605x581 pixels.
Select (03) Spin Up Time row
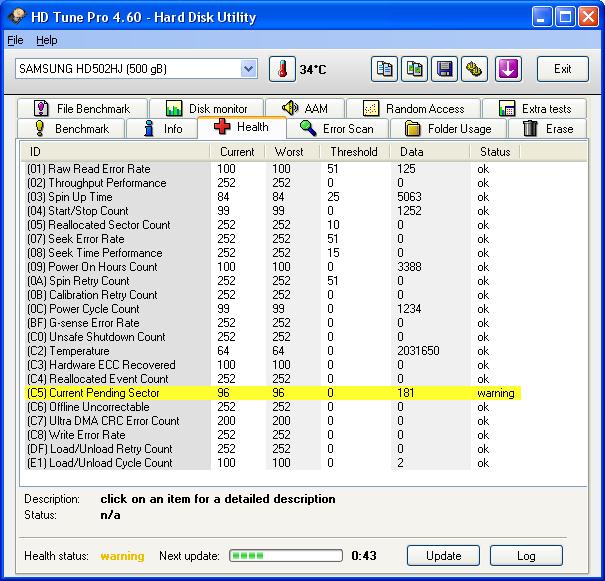(x=272, y=197)
